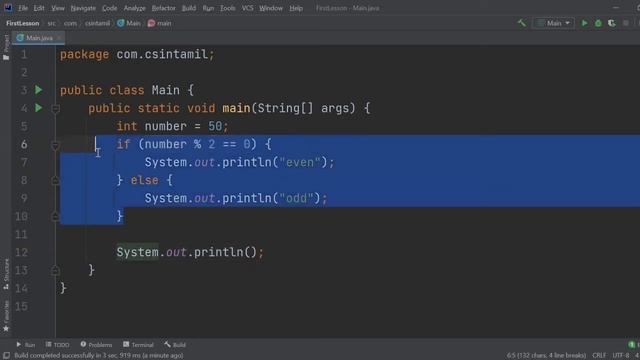Toggle tool windows button in status bar corner

[x=6, y=356]
